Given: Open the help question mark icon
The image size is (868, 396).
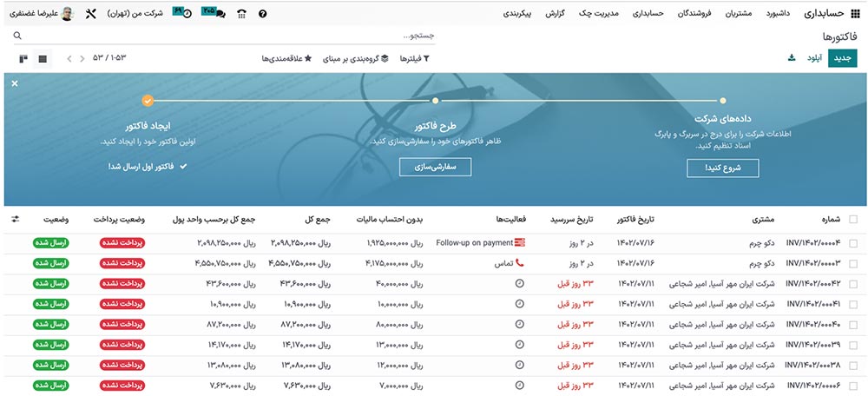Looking at the screenshot, I should 263,14.
